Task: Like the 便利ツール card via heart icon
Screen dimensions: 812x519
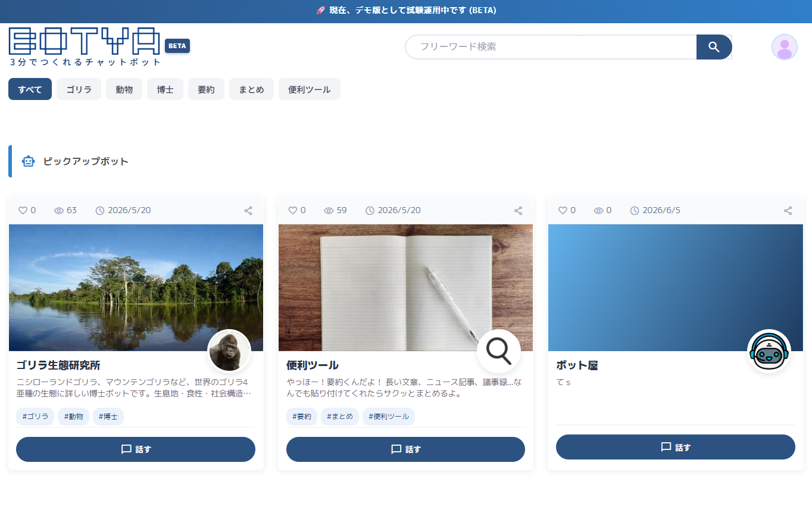Action: tap(293, 210)
